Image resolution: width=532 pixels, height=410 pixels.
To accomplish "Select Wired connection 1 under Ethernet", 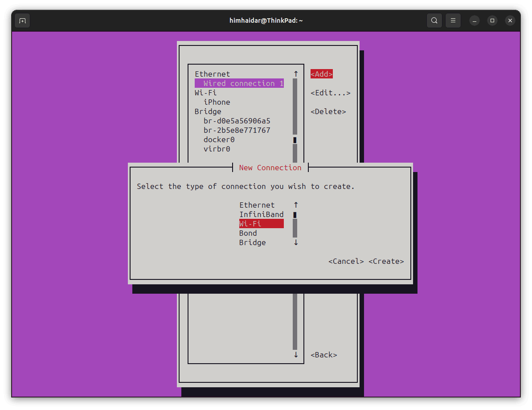I will pyautogui.click(x=239, y=83).
